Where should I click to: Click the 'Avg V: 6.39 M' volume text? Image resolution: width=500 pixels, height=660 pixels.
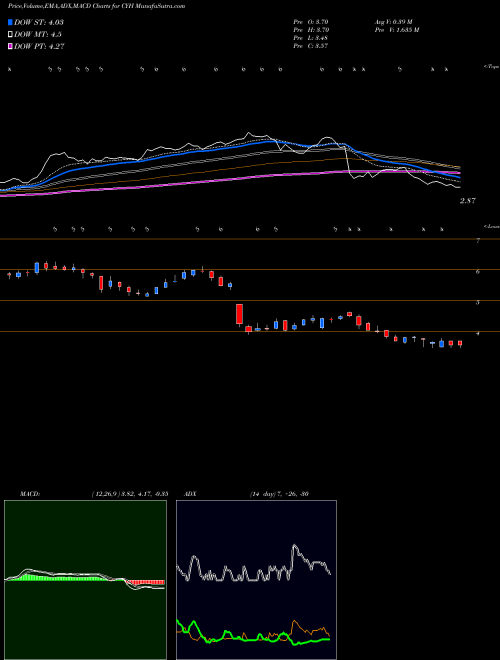[394, 22]
